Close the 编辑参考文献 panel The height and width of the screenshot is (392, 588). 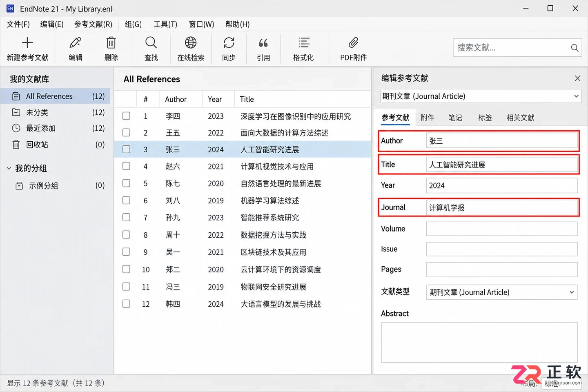tap(577, 78)
